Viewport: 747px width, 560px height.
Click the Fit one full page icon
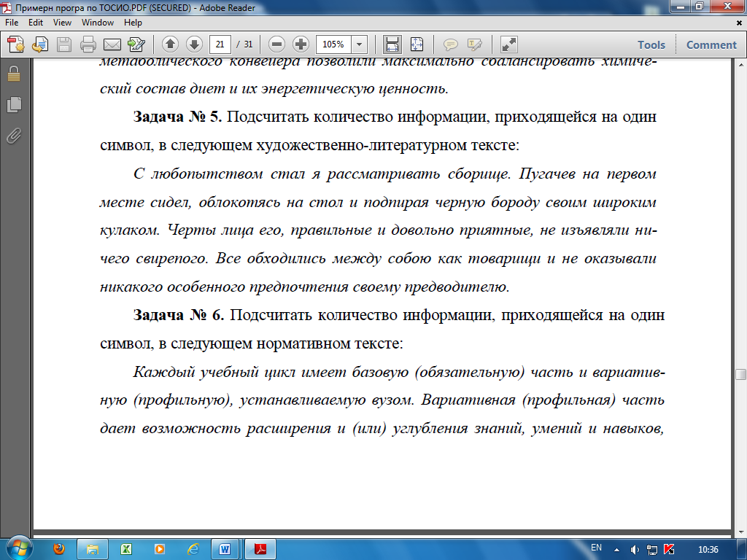tap(417, 44)
